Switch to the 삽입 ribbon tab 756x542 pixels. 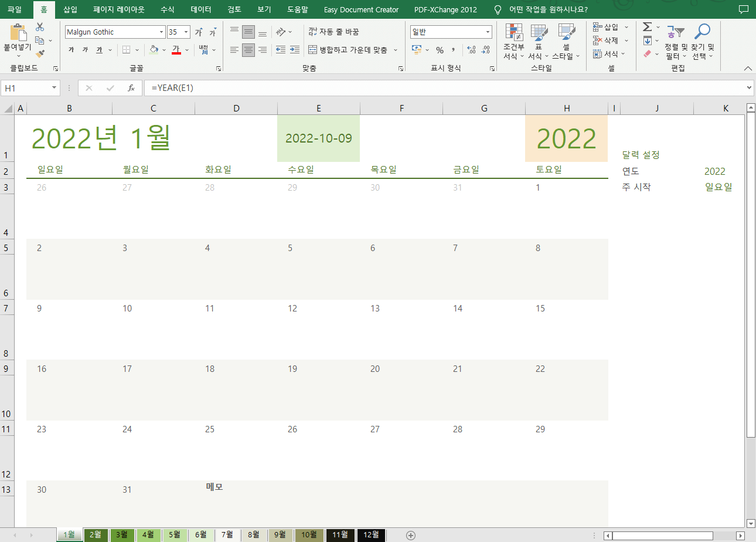(70, 9)
